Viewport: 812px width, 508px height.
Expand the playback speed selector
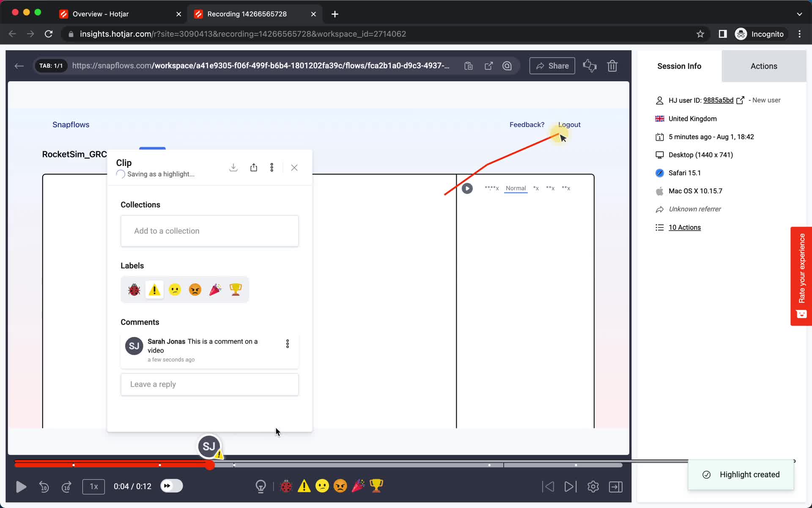point(93,486)
